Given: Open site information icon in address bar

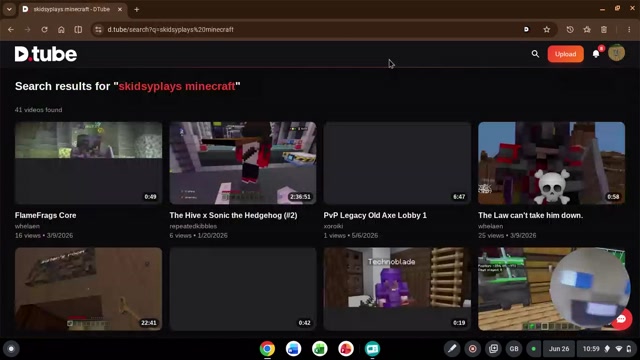Looking at the screenshot, I should [98, 29].
